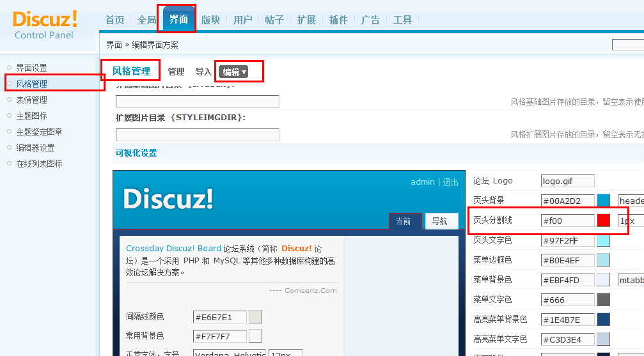Click the search box at top right

click(628, 45)
